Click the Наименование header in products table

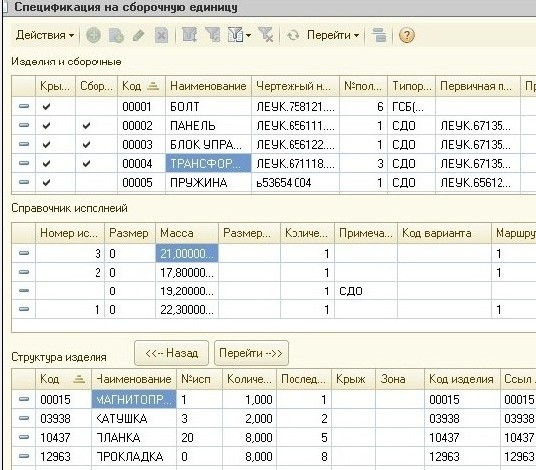(208, 86)
